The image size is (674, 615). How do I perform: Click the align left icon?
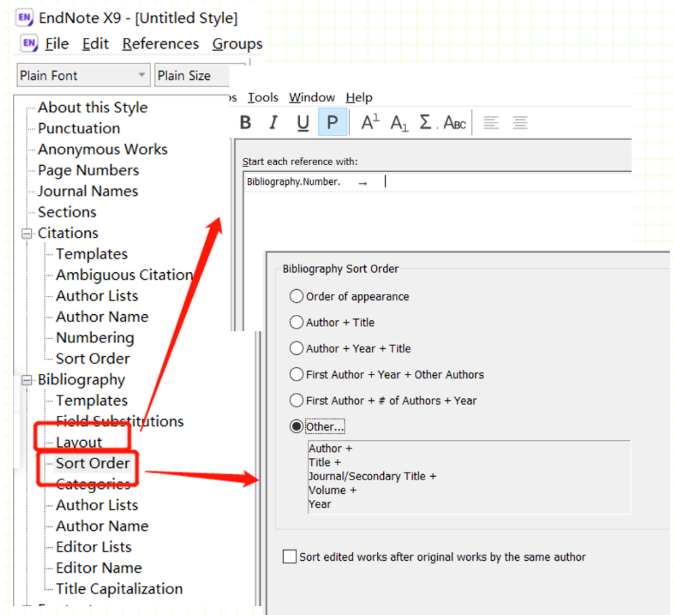pos(491,123)
